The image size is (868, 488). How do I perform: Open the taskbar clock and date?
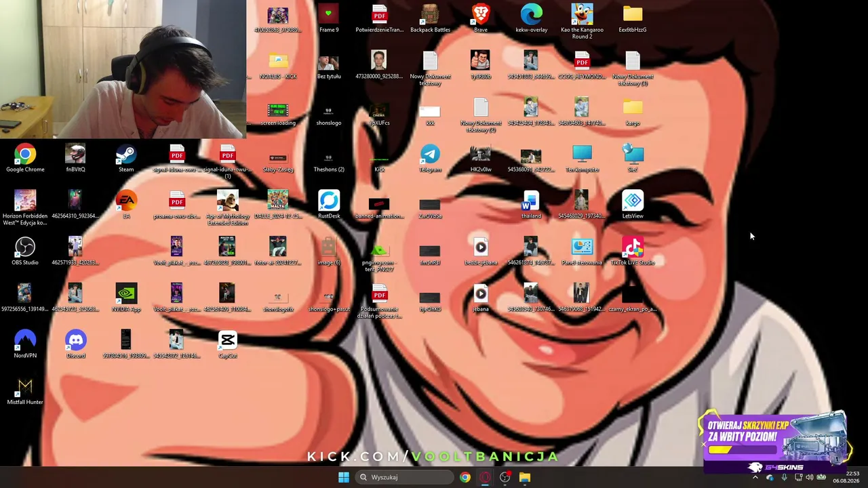(x=847, y=477)
